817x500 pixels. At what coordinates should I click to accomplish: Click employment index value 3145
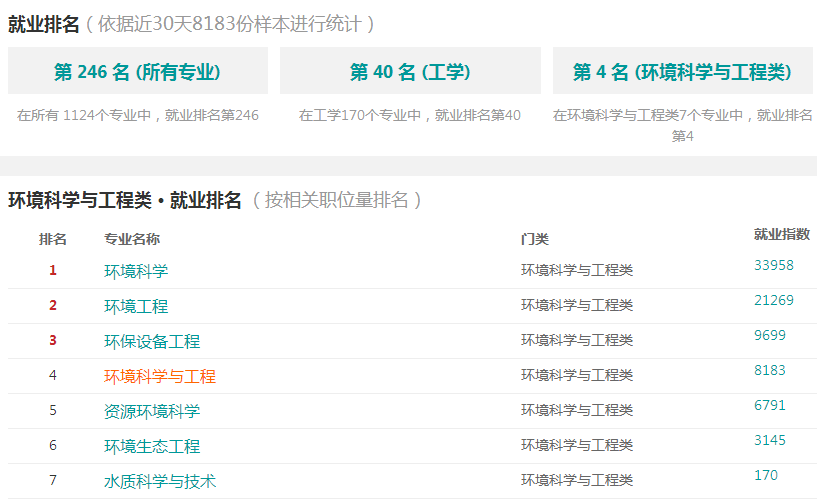click(770, 440)
